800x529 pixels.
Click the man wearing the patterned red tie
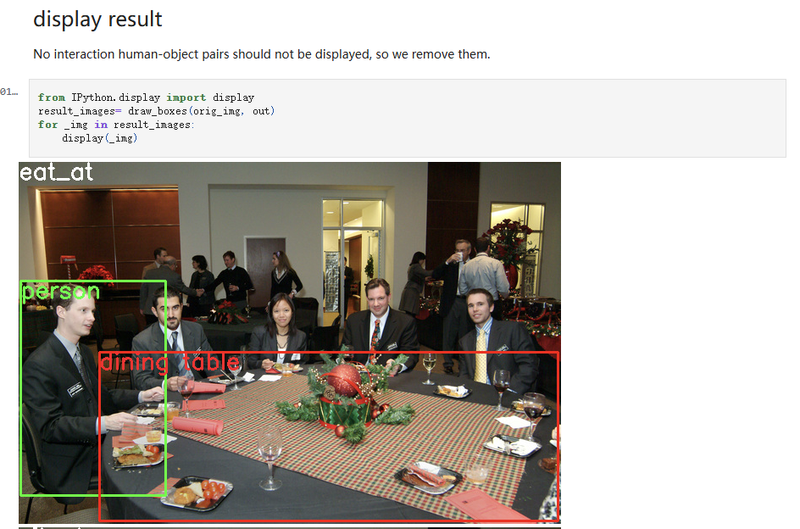[x=380, y=324]
